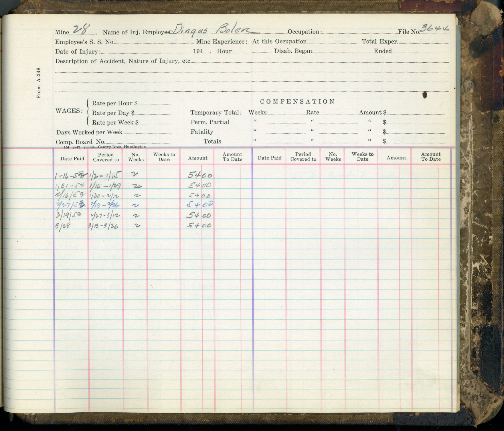Click the 'Rate per Hour $' field label

[x=115, y=103]
